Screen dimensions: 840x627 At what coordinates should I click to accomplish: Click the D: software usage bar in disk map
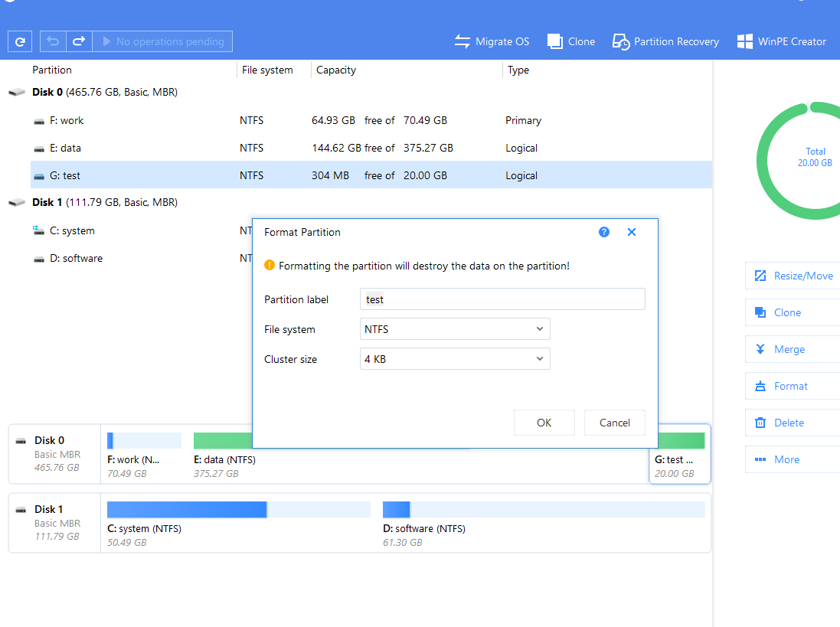[x=544, y=509]
